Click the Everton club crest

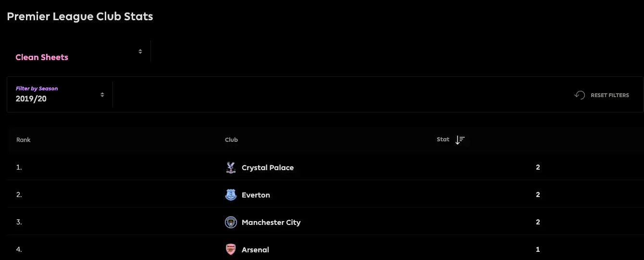[x=231, y=195]
